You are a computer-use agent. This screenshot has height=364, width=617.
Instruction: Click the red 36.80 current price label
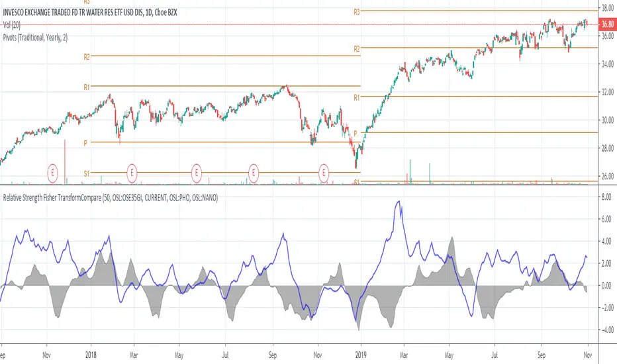(x=607, y=24)
